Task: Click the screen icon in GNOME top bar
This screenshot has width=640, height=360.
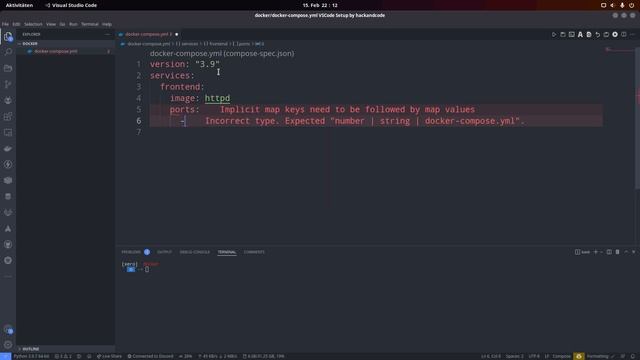Action: (603, 5)
